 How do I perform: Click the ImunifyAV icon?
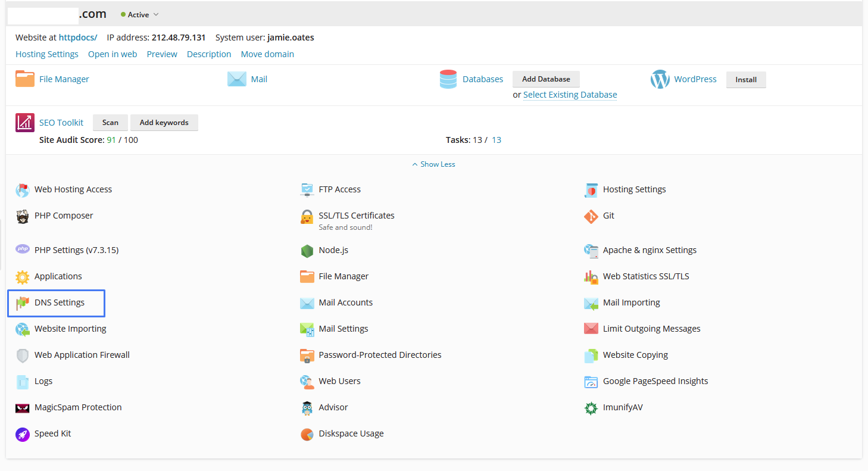click(591, 408)
